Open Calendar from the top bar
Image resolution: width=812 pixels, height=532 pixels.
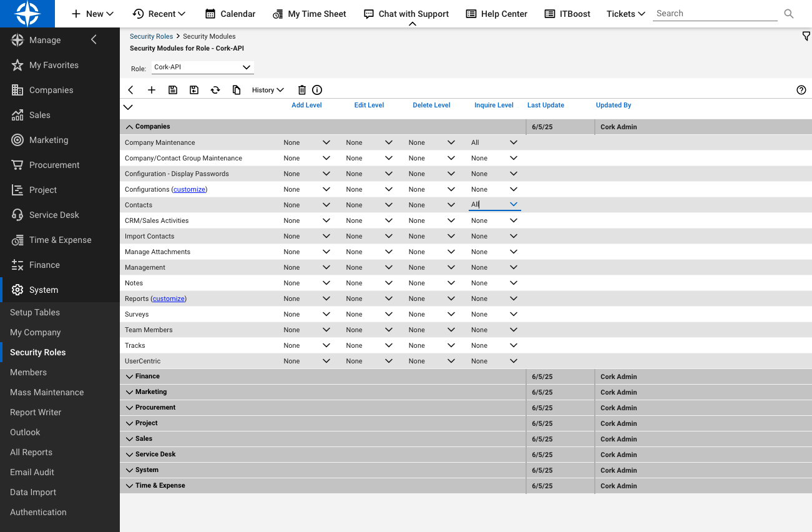coord(230,14)
